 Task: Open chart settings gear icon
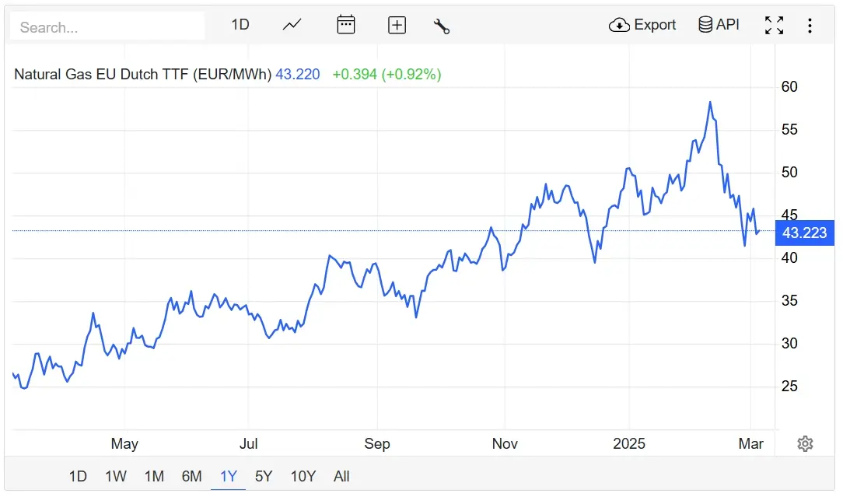coord(805,444)
